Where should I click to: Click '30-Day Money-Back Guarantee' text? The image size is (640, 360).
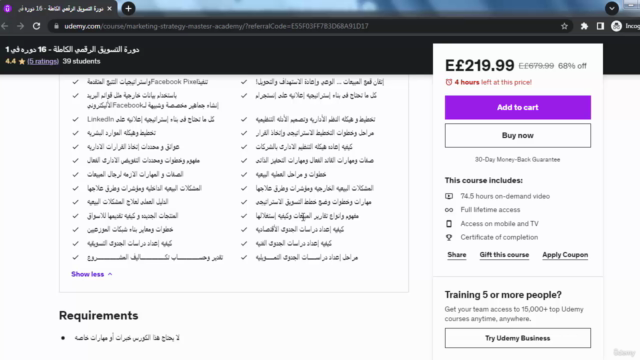518,160
